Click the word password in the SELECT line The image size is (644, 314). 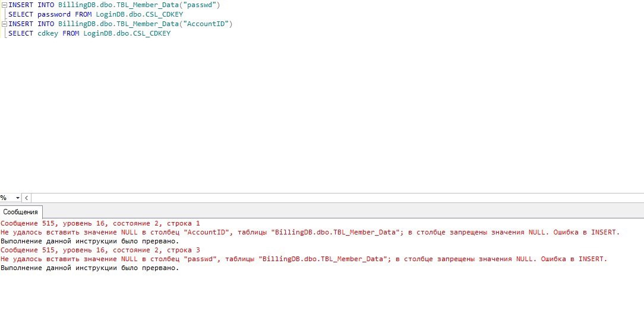pyautogui.click(x=54, y=15)
